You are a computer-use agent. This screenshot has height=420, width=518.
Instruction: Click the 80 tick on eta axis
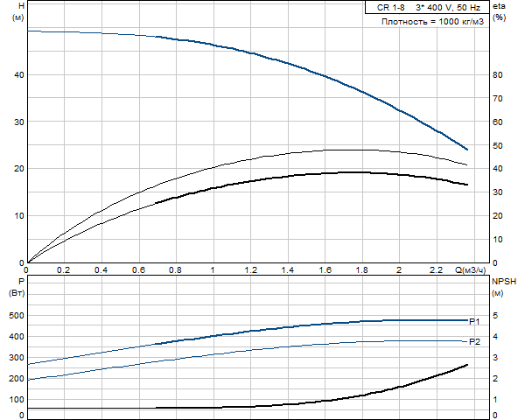(498, 75)
